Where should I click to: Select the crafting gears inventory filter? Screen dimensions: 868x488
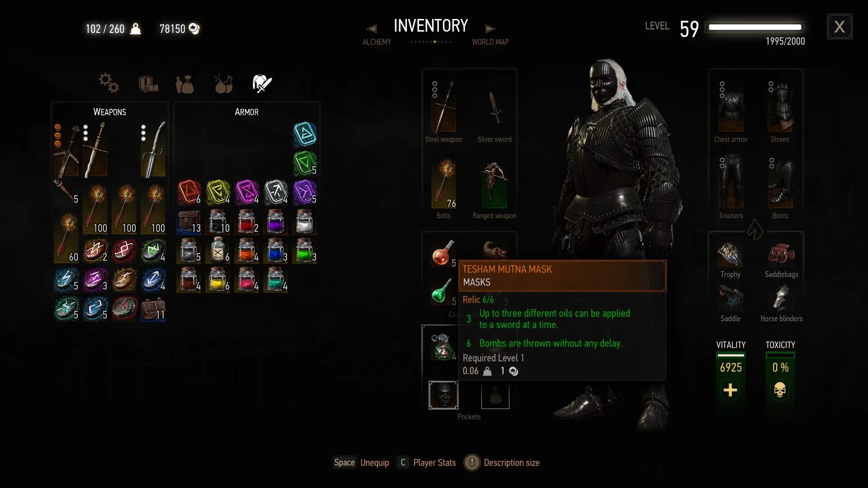[108, 83]
